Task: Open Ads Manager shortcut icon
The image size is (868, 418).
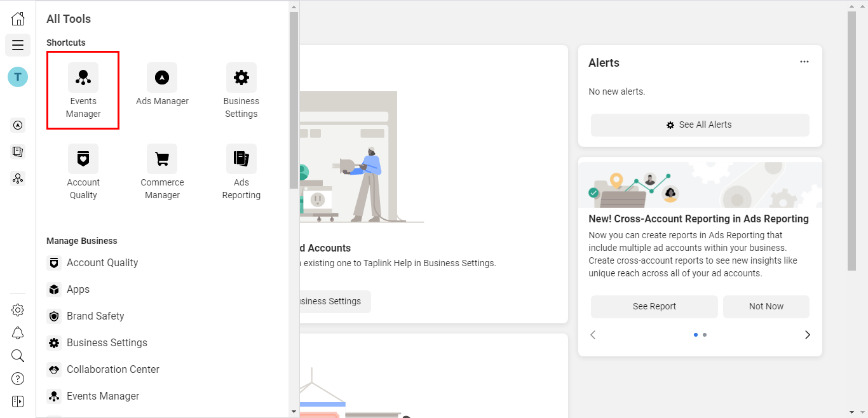Action: point(162,78)
